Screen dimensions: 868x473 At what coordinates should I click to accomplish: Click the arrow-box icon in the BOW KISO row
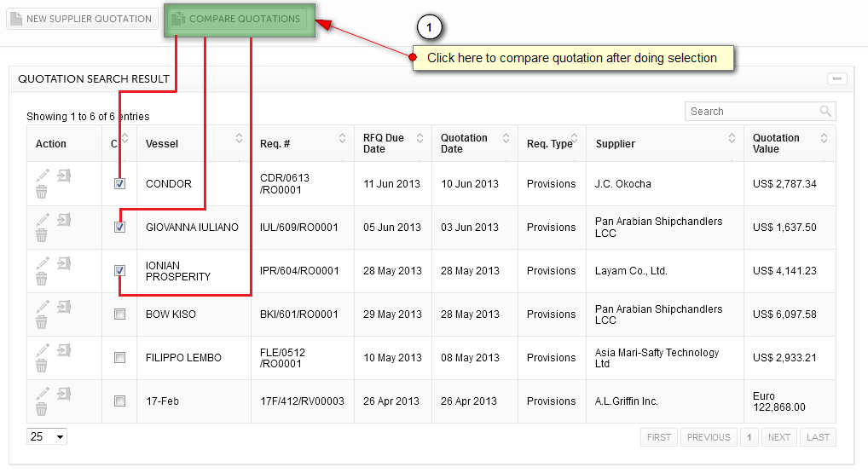coord(64,307)
